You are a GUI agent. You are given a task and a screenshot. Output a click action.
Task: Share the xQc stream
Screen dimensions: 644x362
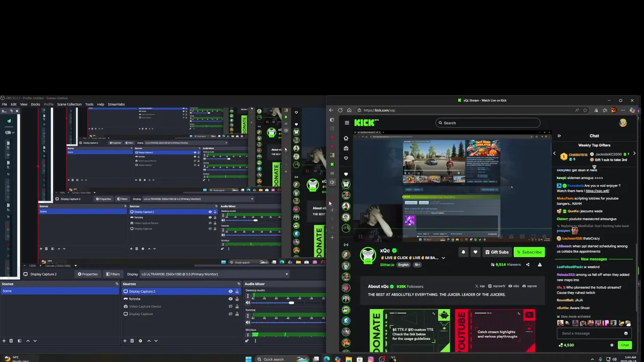click(x=528, y=264)
